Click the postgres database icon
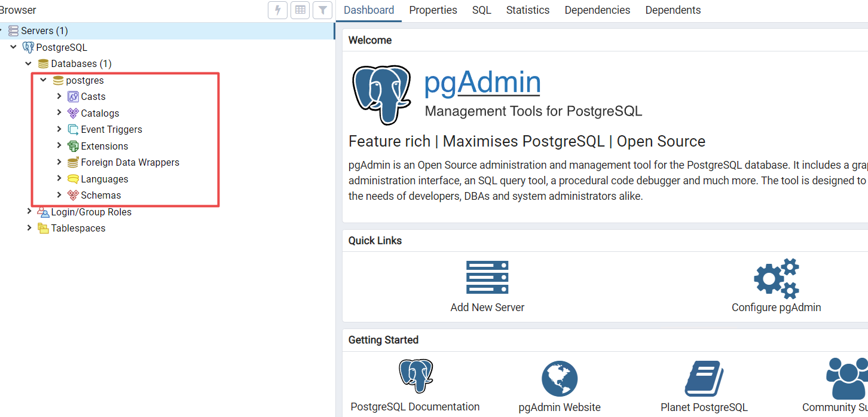The height and width of the screenshot is (417, 868). [x=58, y=80]
